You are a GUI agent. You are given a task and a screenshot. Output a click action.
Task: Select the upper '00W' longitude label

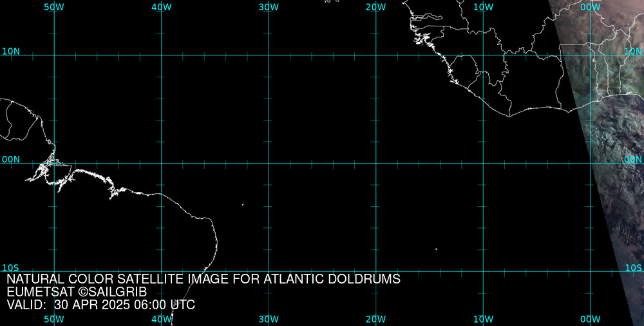[x=591, y=7]
